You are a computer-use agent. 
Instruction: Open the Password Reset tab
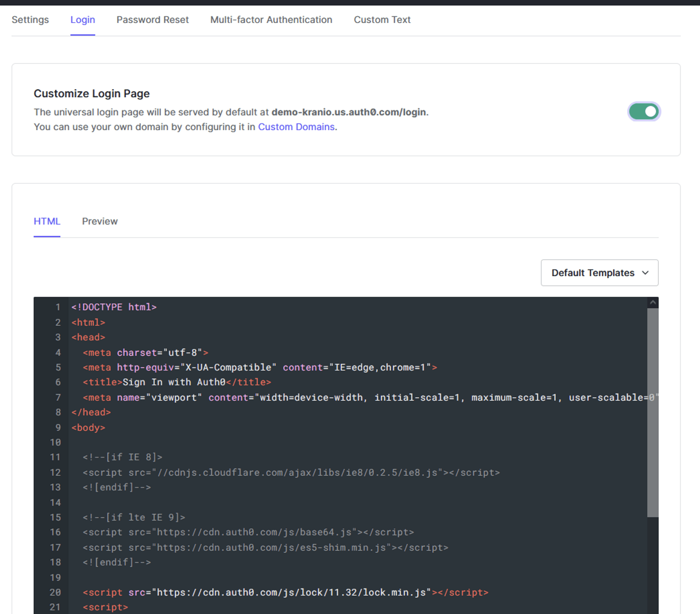point(152,20)
